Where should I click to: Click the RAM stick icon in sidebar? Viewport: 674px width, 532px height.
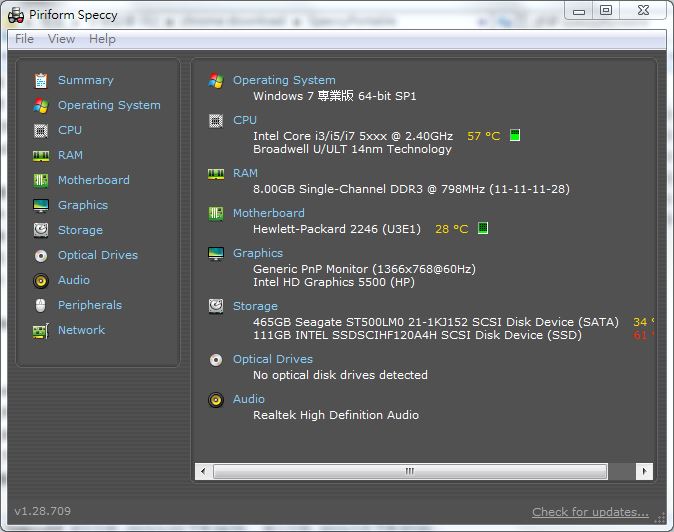point(41,156)
